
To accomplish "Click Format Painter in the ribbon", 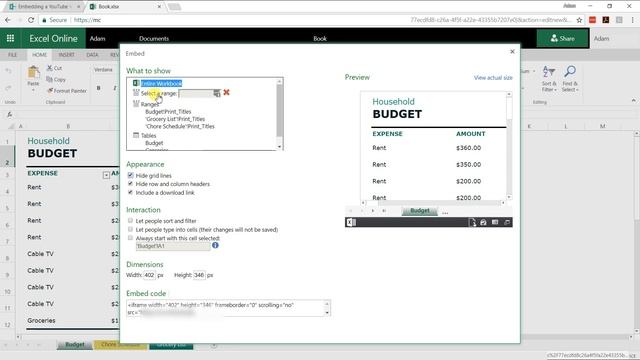I will click(67, 91).
